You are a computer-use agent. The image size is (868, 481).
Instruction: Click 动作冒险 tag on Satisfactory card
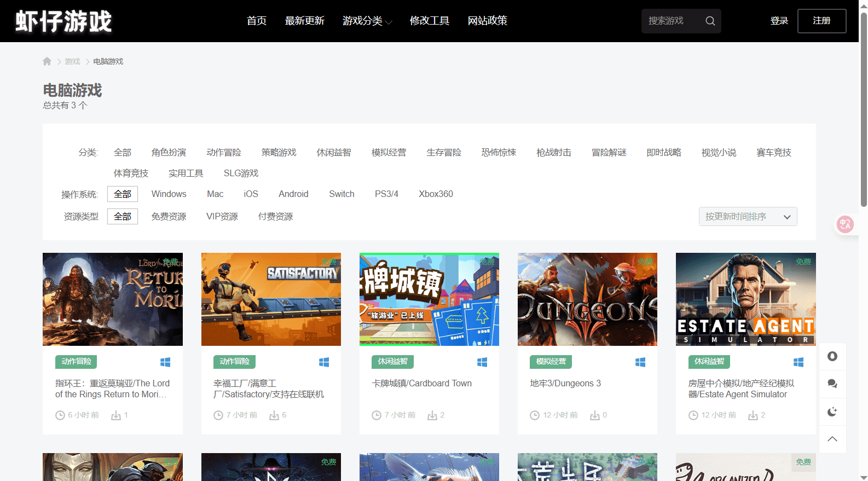click(x=234, y=362)
